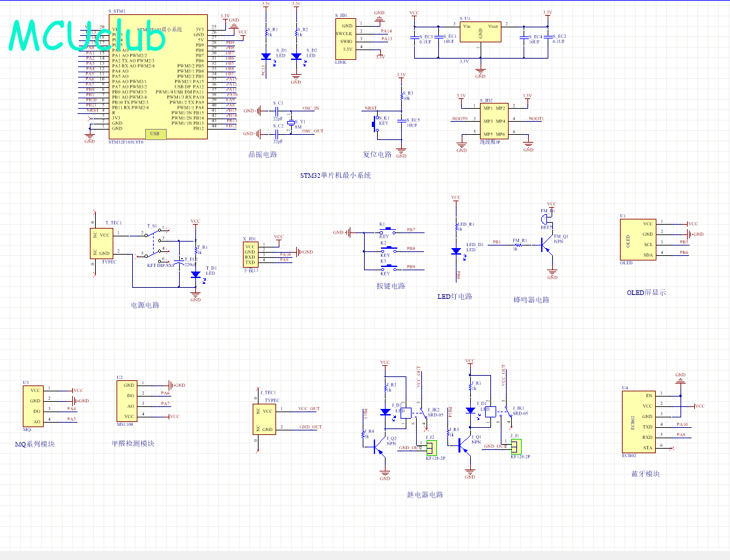The image size is (730, 560).
Task: Click the VCC_OUT label on J_TEC1
Action: 309,409
